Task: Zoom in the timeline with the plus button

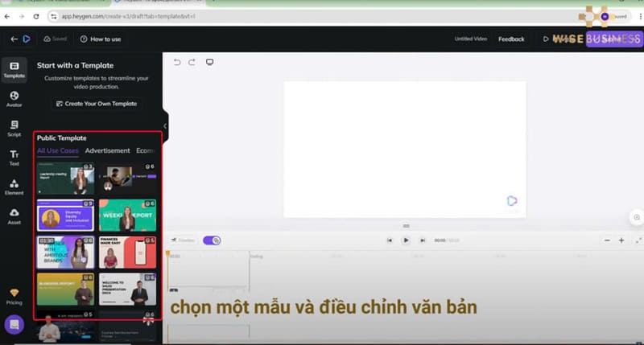Action: (x=621, y=240)
